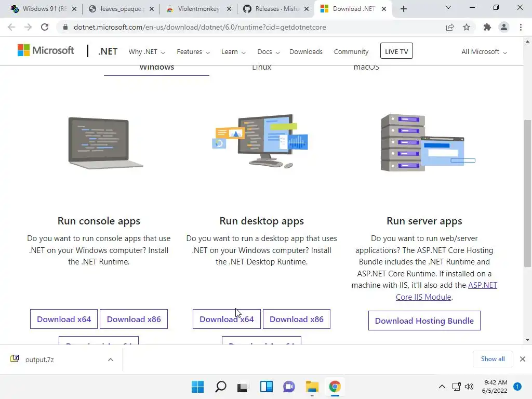Switch to the Violentmonkey tab
The image size is (532, 399).
click(199, 9)
